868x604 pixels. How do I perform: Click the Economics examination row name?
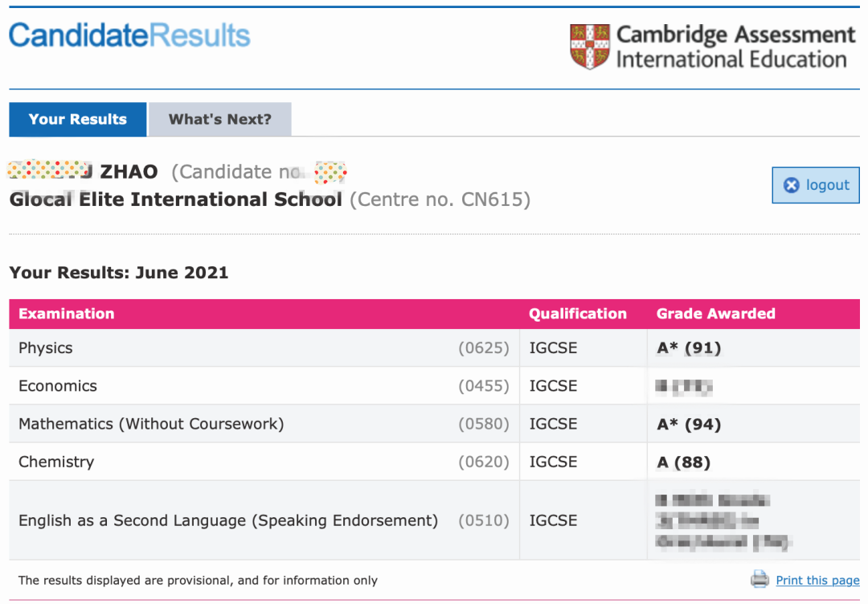click(x=58, y=386)
